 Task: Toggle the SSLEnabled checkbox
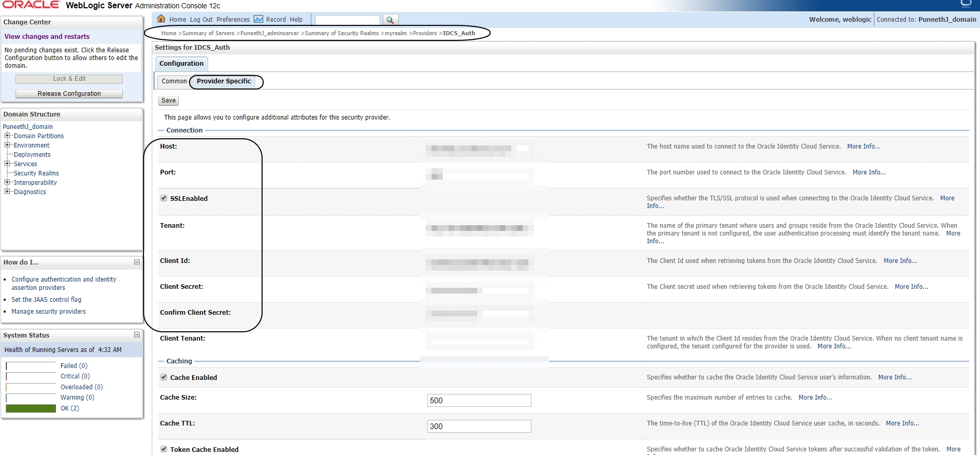pyautogui.click(x=164, y=198)
